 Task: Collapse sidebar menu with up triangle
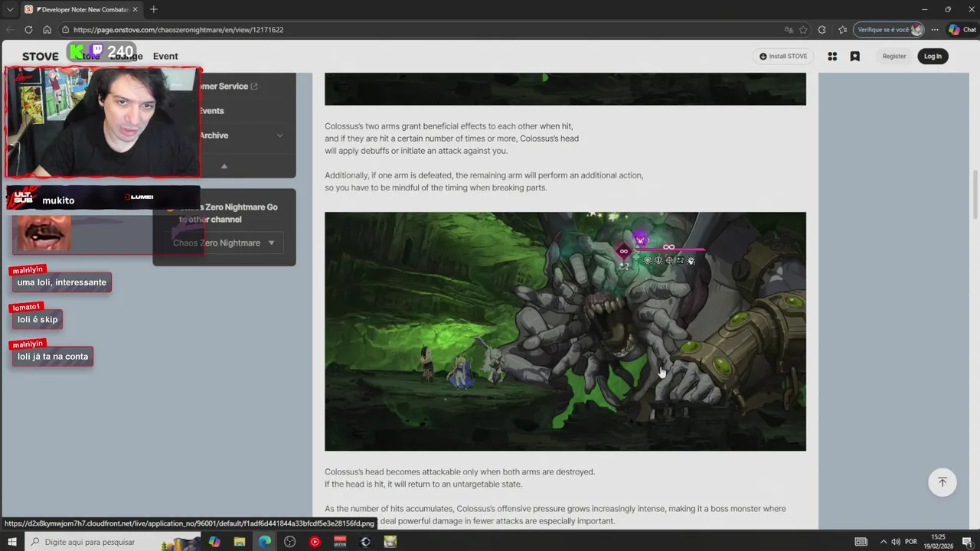tap(224, 166)
